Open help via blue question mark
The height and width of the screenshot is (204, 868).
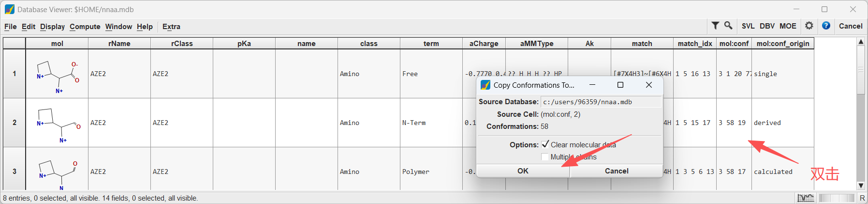point(826,26)
